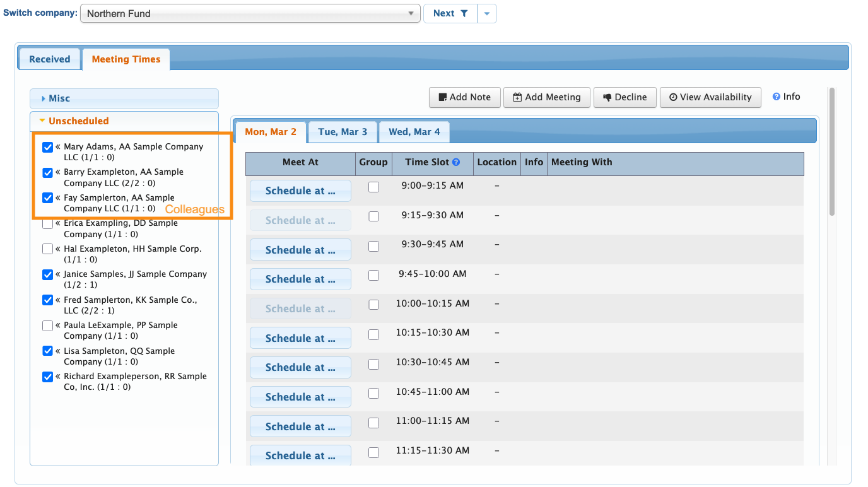The width and height of the screenshot is (868, 487).
Task: Click the Time Slot help icon
Action: pyautogui.click(x=456, y=162)
